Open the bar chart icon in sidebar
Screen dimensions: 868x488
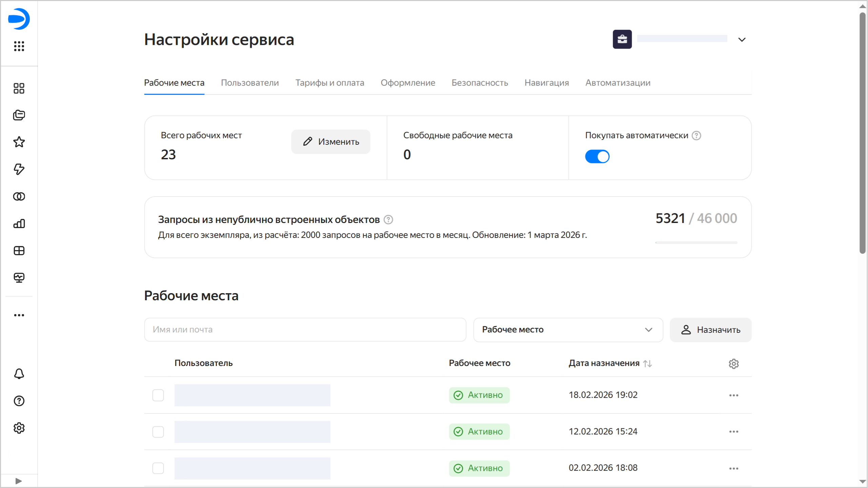tap(19, 223)
